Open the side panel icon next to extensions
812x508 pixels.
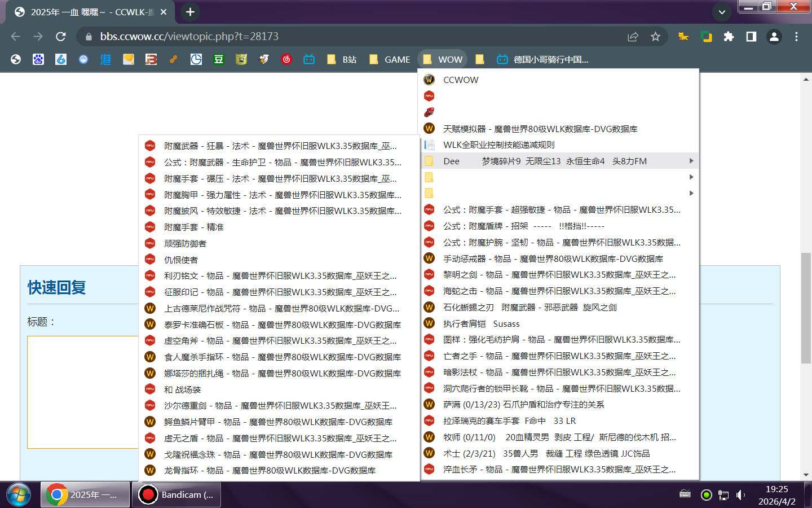pos(751,36)
